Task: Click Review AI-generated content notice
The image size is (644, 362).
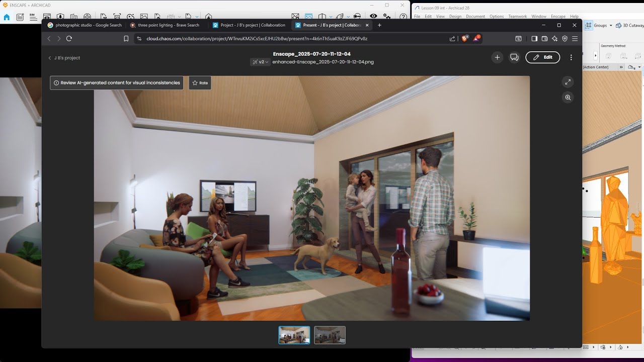Action: tap(117, 83)
